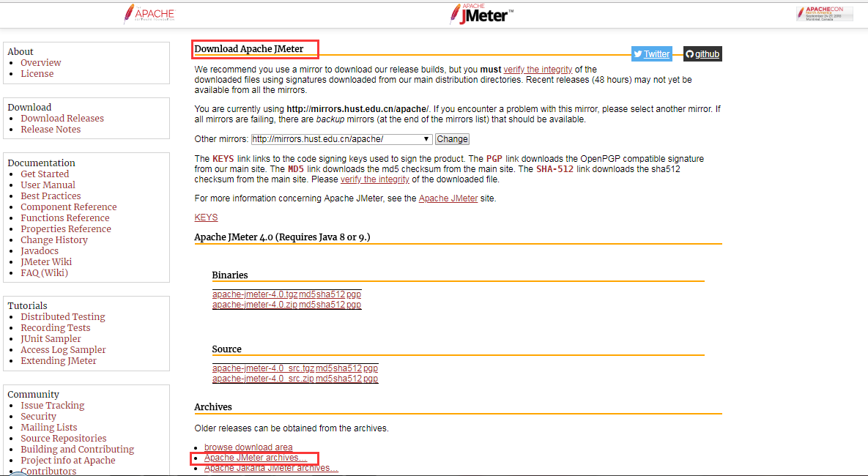Open Mailing Lists page
Viewport: 868px width, 476px height.
coord(49,427)
